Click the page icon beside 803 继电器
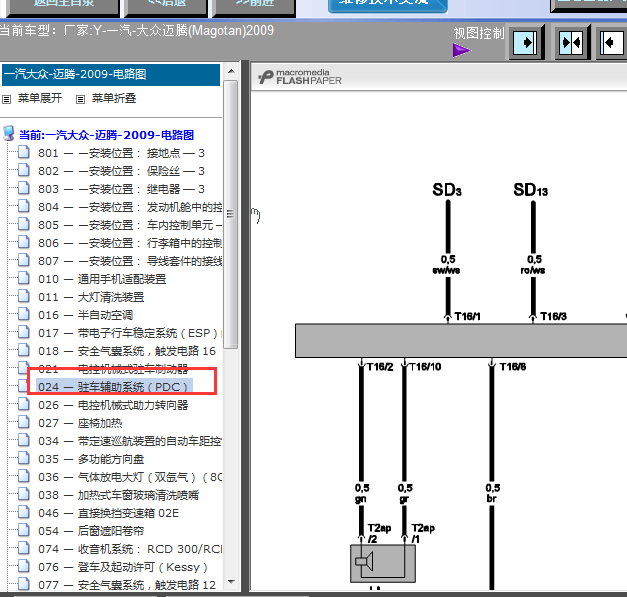627x597 pixels. pyautogui.click(x=24, y=188)
